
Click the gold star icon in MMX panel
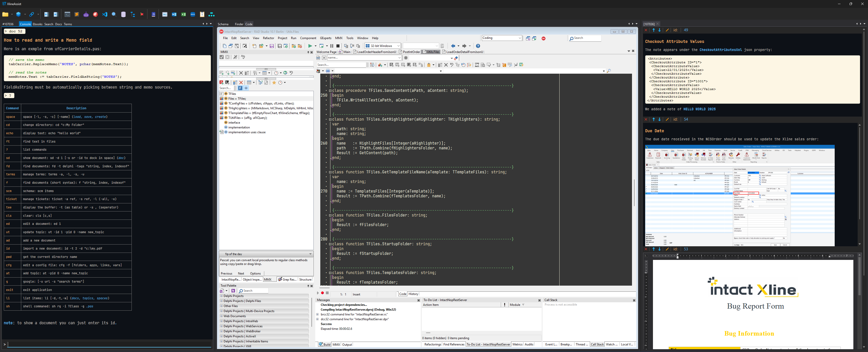[274, 83]
